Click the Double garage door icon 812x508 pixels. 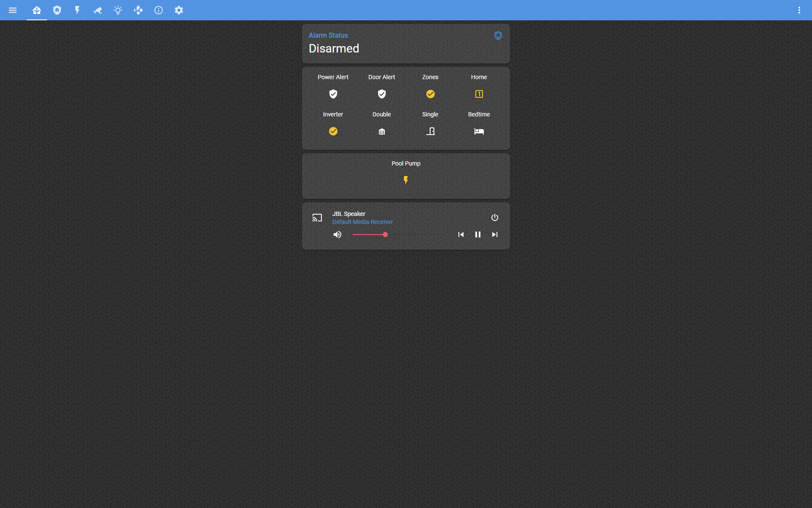[381, 131]
